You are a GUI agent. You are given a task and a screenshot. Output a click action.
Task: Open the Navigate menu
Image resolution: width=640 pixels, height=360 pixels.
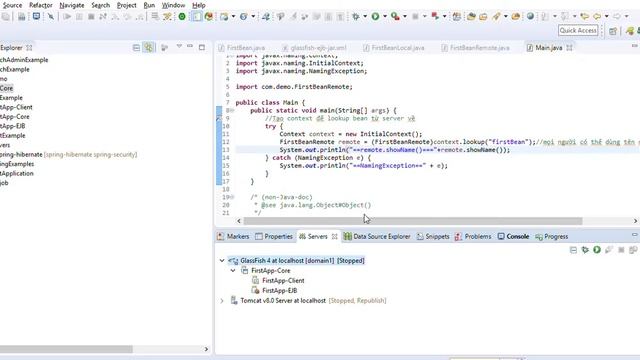[x=71, y=5]
